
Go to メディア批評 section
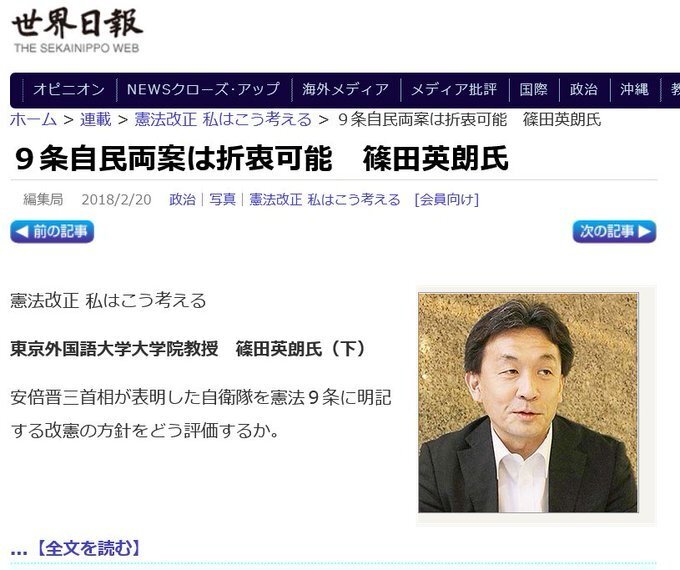coord(454,89)
